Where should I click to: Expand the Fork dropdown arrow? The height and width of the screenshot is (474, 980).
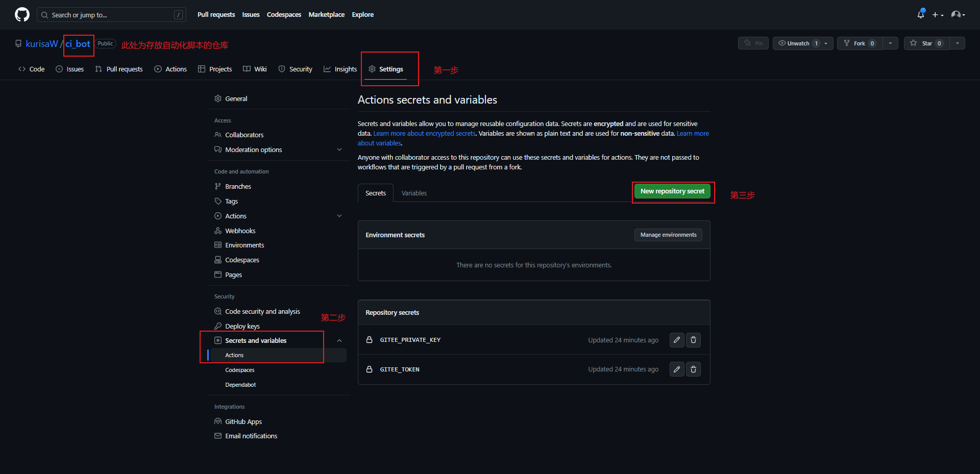coord(890,43)
